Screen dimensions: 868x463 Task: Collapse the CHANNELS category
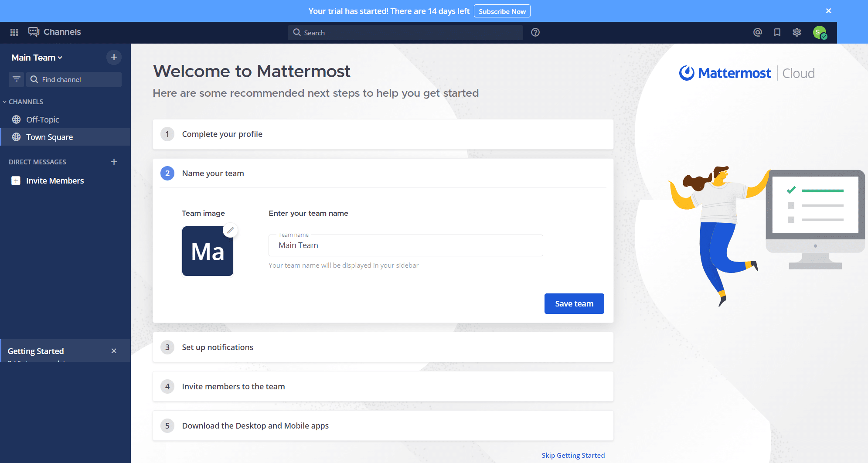23,102
